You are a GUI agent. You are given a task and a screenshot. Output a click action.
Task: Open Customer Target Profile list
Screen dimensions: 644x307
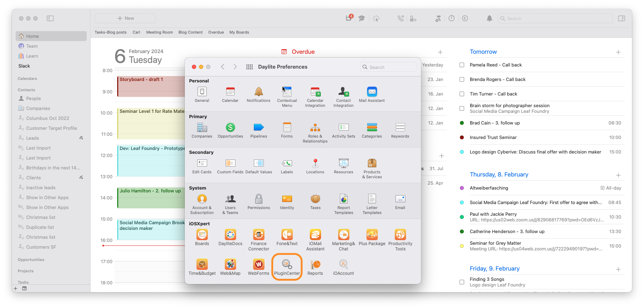pos(51,128)
